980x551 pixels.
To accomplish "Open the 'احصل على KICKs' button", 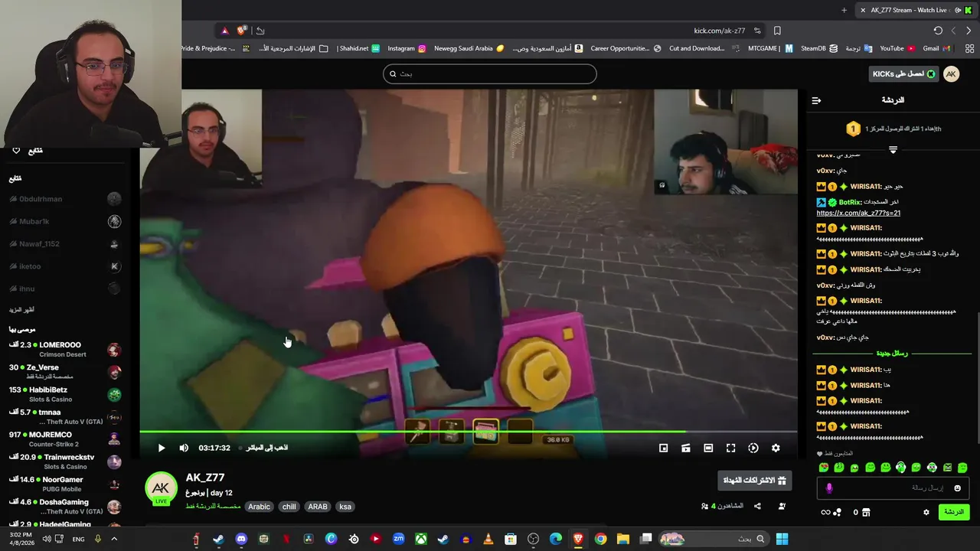I will (904, 74).
